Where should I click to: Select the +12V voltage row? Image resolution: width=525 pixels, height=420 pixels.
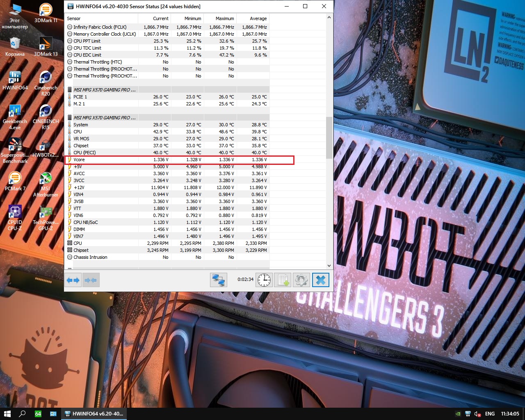click(167, 187)
